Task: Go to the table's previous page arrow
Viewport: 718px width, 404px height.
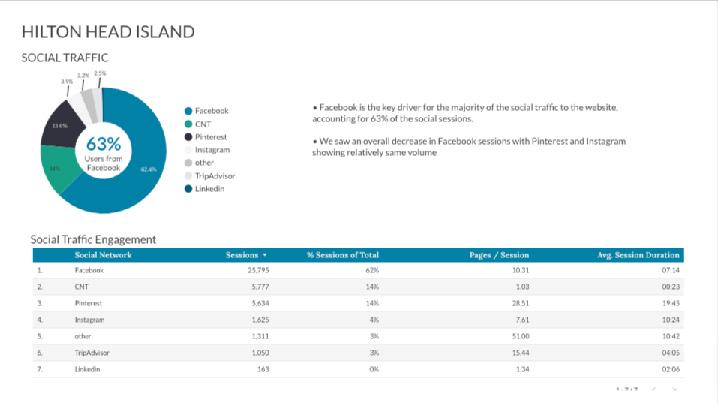Action: point(654,389)
